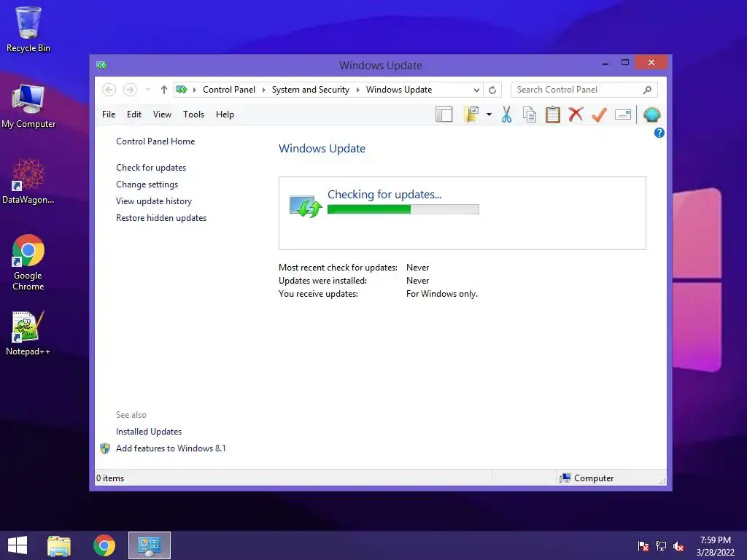The height and width of the screenshot is (560, 747).
Task: Open Installed Updates link
Action: point(149,432)
